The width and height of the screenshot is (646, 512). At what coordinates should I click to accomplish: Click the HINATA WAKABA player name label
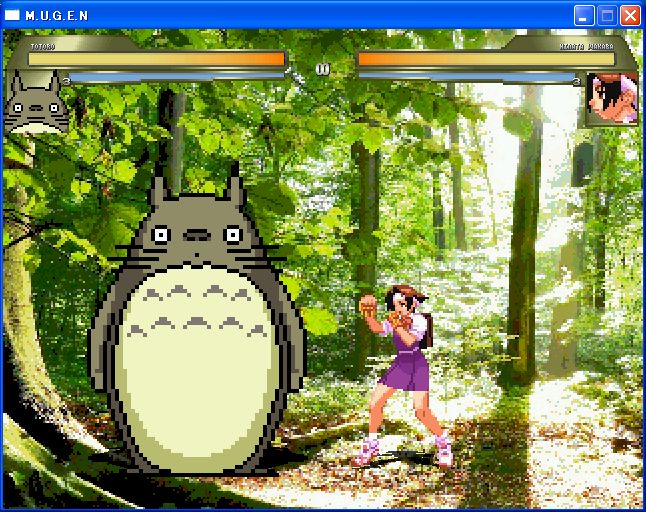point(587,47)
